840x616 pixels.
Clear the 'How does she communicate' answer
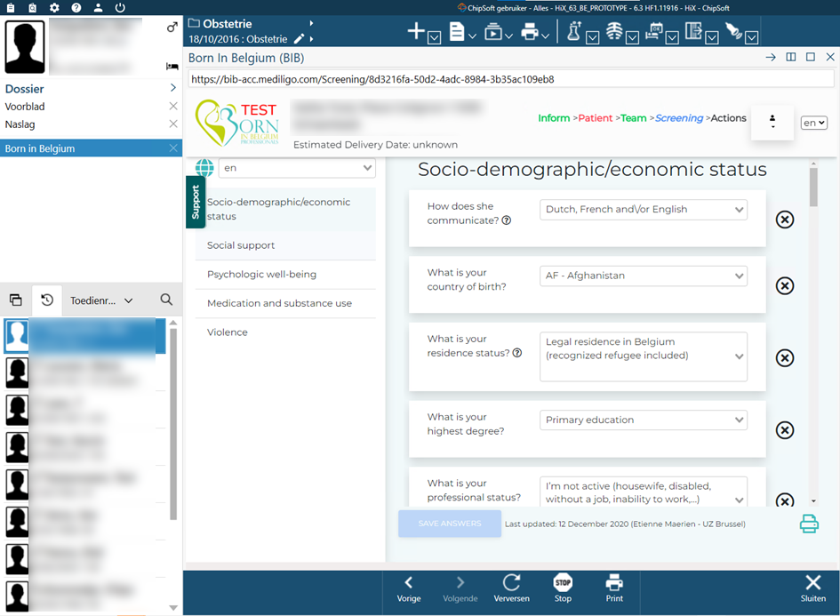pos(785,220)
